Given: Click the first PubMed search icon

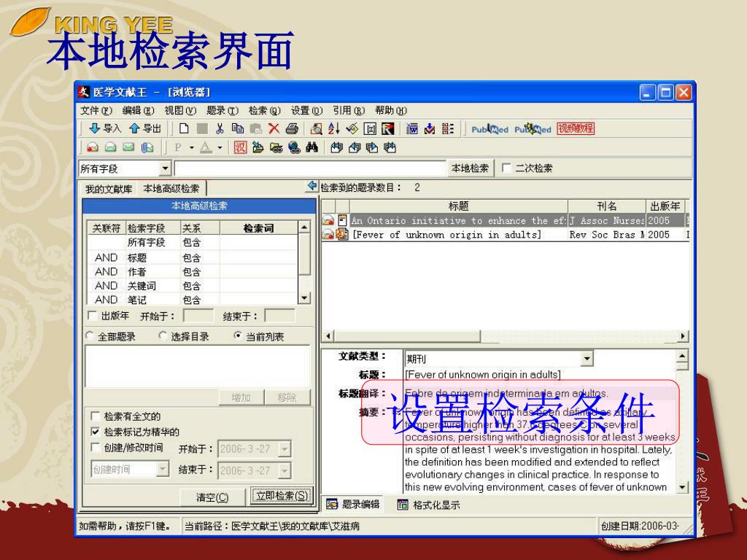Looking at the screenshot, I should coord(489,129).
